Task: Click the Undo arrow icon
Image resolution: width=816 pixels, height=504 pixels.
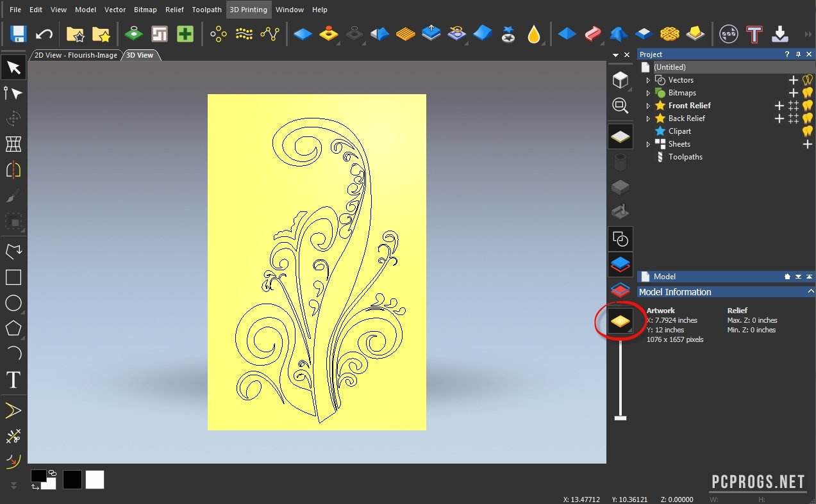Action: (x=44, y=34)
